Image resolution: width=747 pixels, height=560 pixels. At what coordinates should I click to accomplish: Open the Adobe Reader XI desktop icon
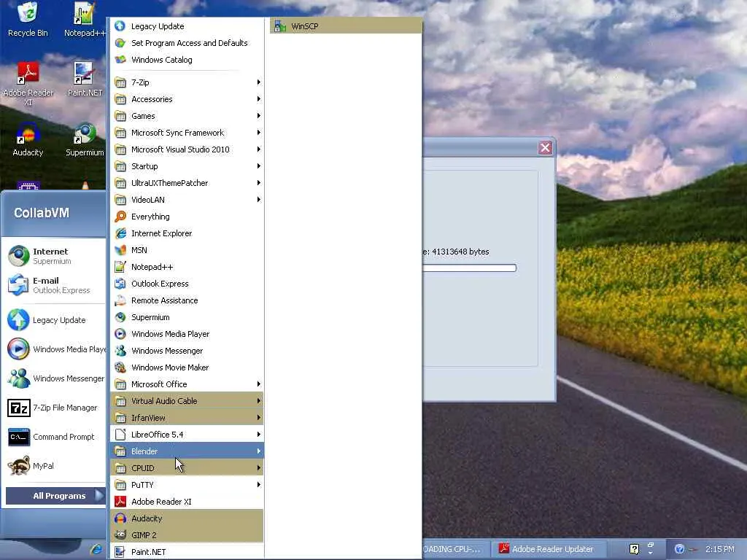[28, 83]
